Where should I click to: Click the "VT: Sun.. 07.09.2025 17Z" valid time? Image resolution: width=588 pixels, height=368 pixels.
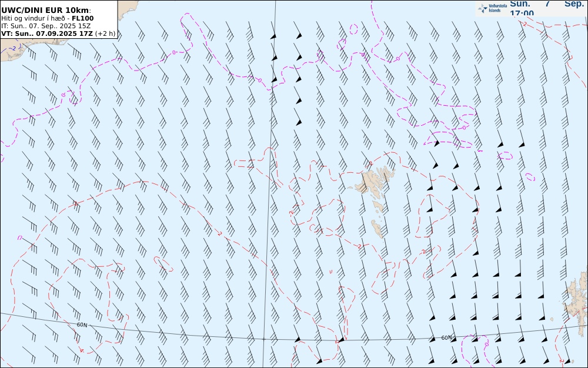coord(47,34)
